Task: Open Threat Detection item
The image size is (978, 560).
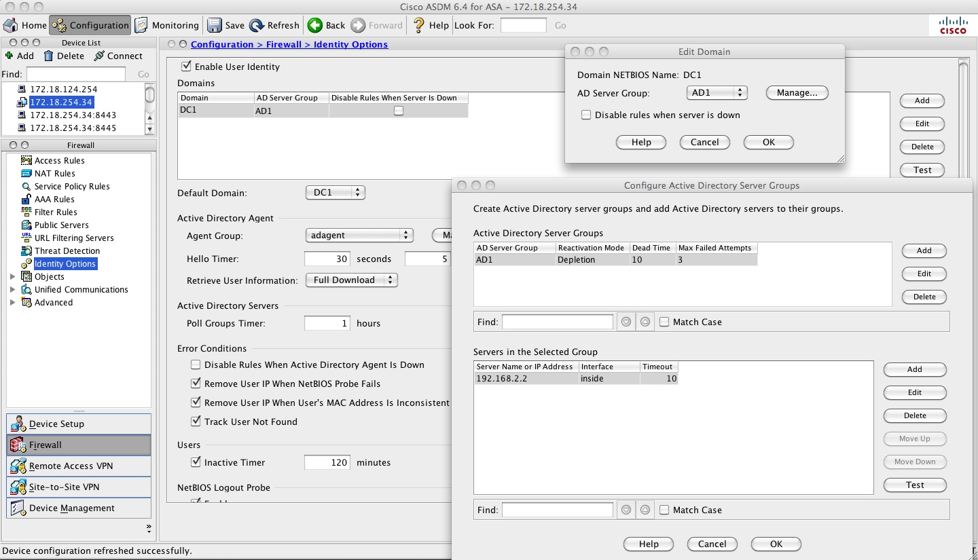Action: 60,251
